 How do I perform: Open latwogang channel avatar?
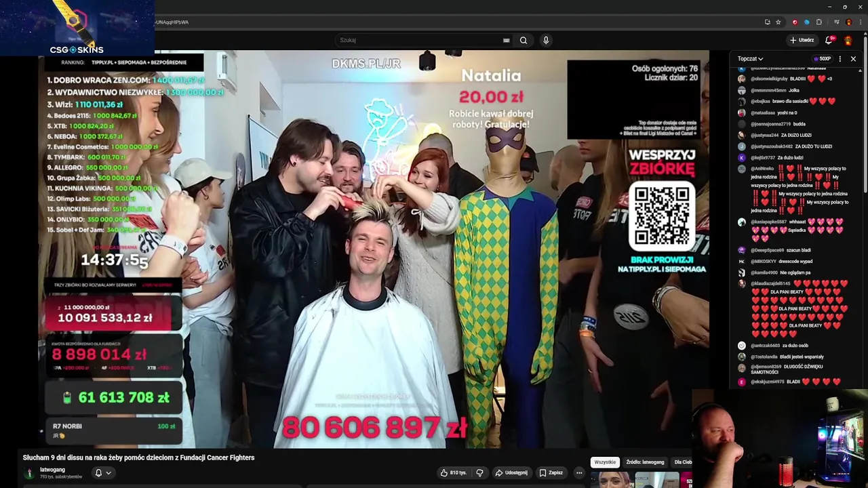click(29, 473)
